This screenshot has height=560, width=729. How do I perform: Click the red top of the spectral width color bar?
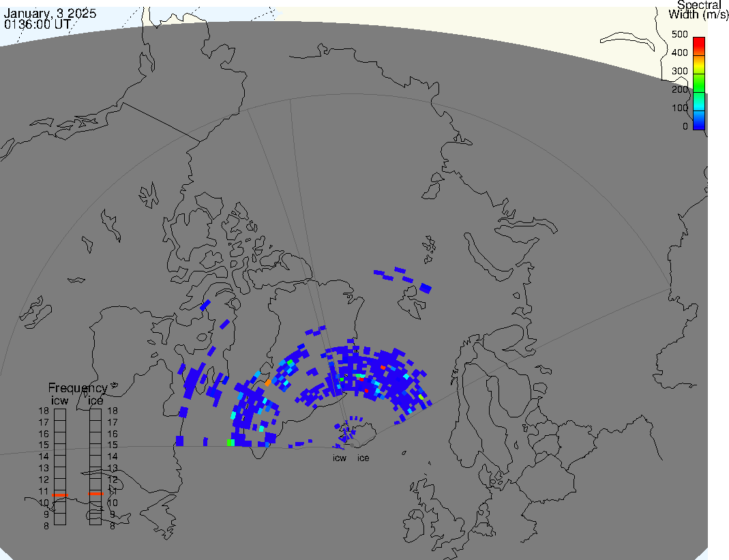pyautogui.click(x=699, y=46)
